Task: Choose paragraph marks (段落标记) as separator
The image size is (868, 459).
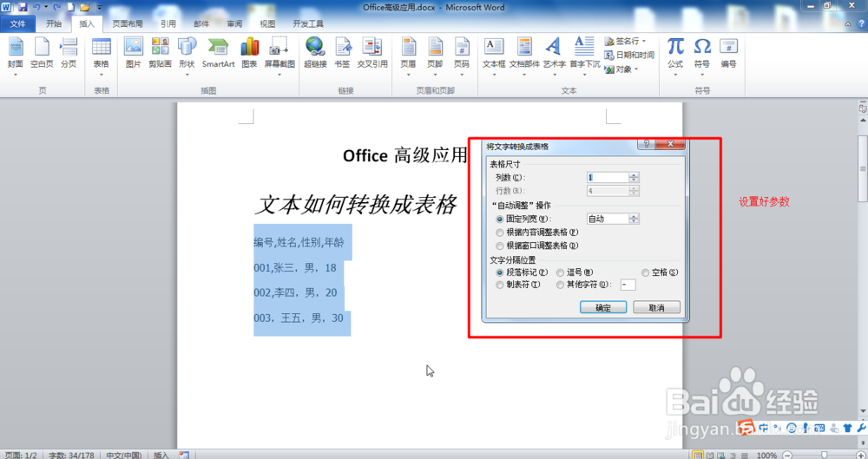Action: point(522,272)
